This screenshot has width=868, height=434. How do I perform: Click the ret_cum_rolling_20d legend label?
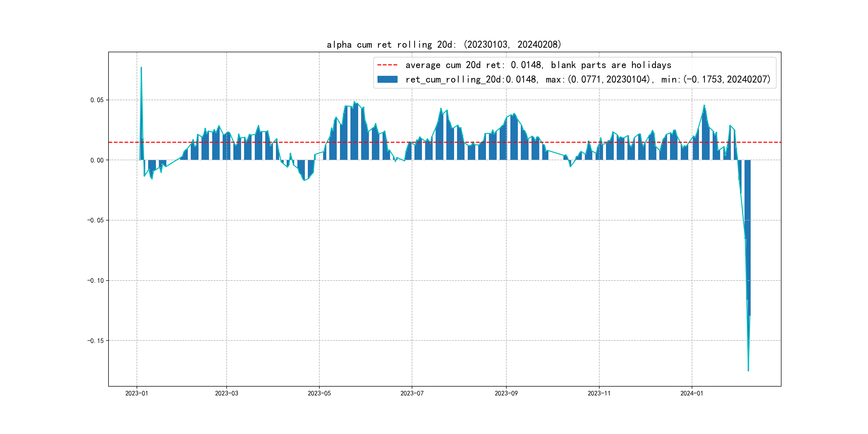point(588,80)
